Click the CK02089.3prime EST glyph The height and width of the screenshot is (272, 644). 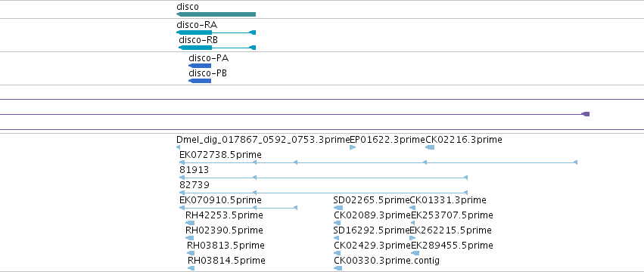(338, 223)
